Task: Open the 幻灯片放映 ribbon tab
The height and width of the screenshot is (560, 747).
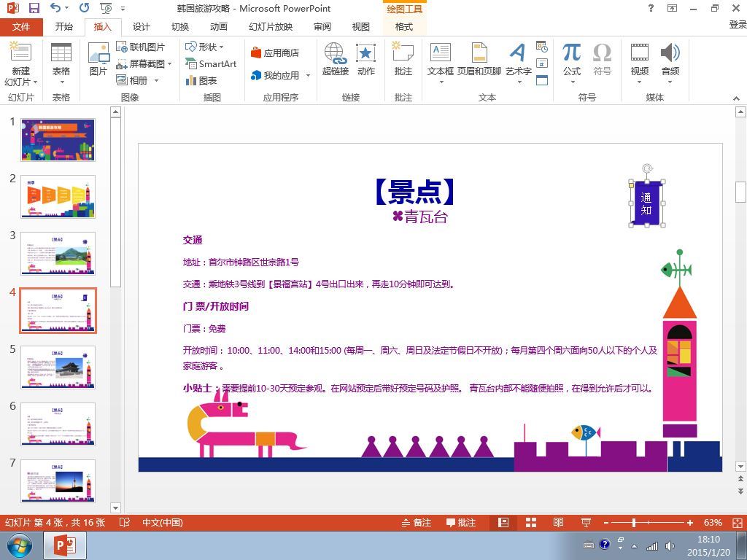Action: pyautogui.click(x=271, y=27)
